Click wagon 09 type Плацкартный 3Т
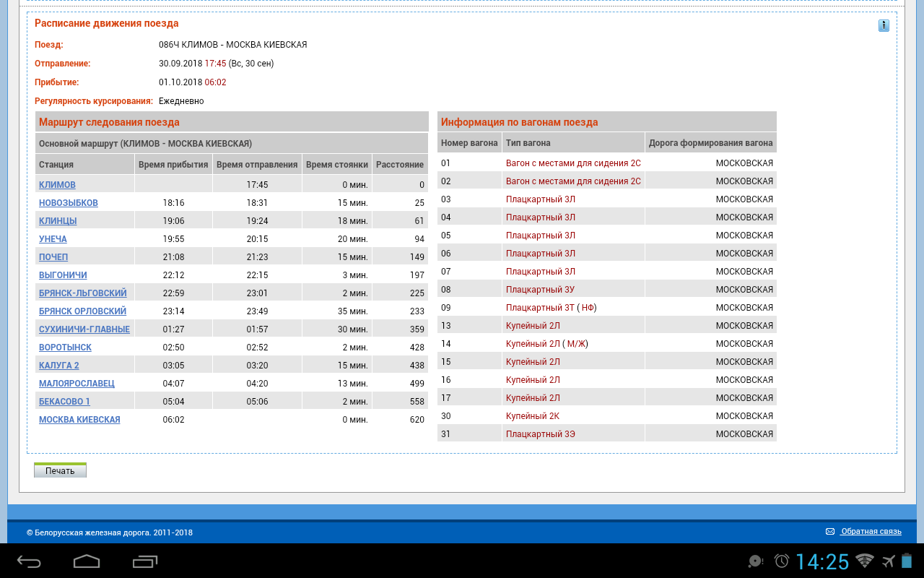 [540, 308]
